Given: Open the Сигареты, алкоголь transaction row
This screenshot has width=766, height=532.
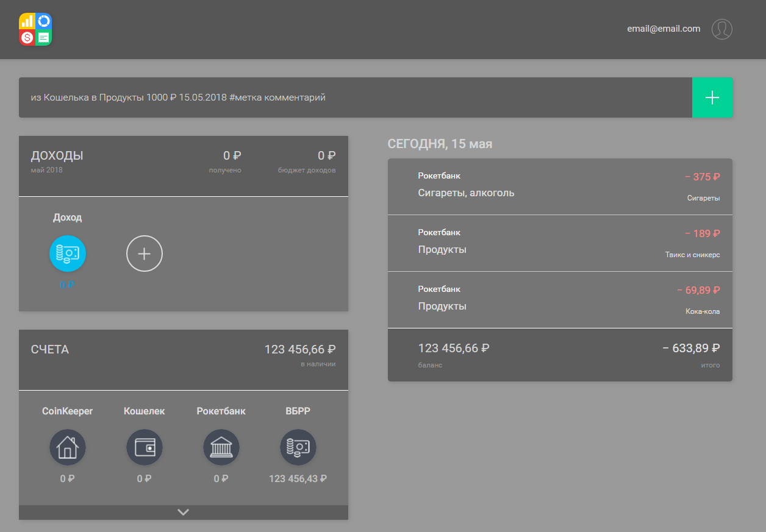Looking at the screenshot, I should click(560, 186).
